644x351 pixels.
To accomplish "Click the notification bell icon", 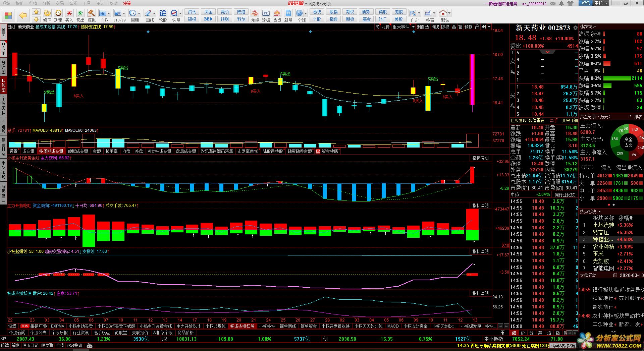I will (x=561, y=3).
